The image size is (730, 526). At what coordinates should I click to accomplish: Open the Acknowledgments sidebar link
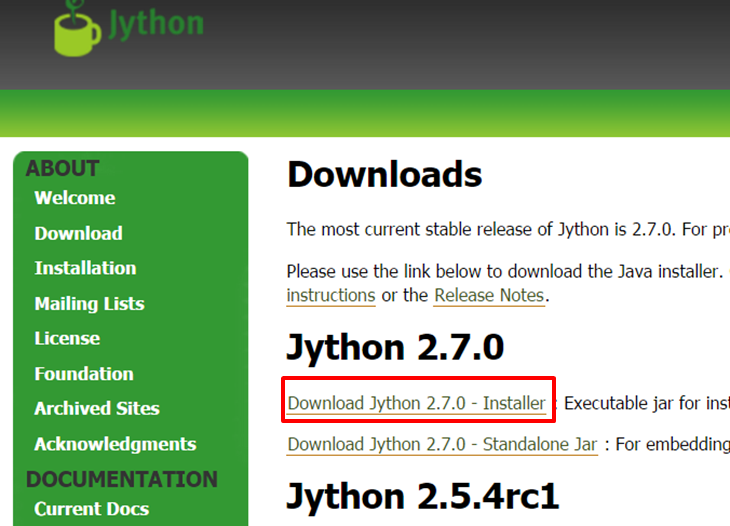coord(115,444)
